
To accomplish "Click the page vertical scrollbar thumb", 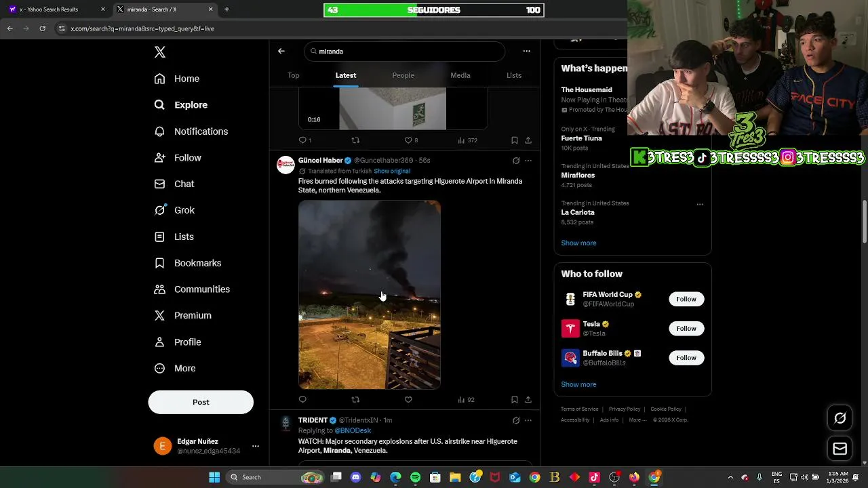I will click(864, 221).
